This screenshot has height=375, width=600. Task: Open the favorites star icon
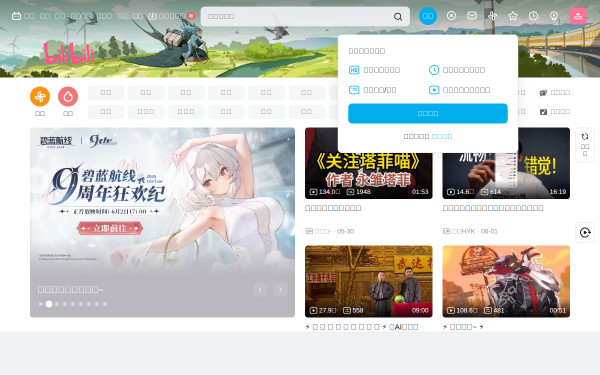point(513,16)
